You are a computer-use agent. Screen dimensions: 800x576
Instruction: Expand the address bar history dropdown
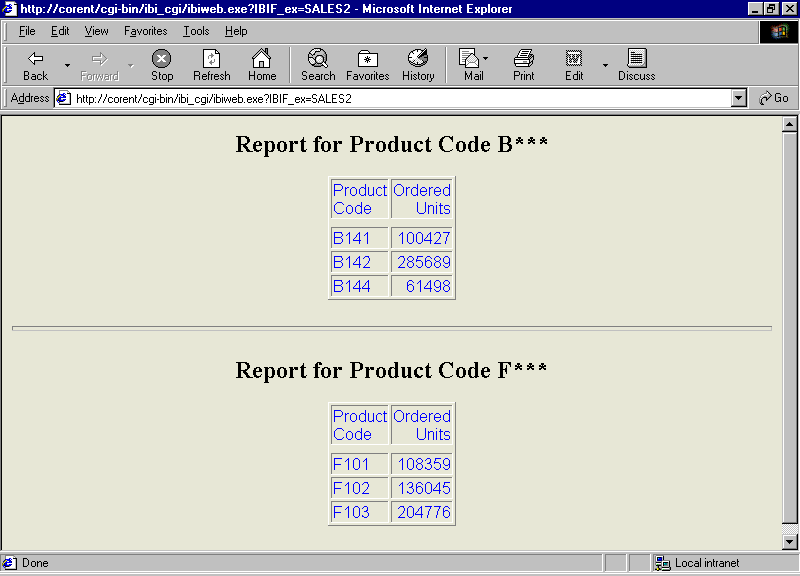click(738, 98)
